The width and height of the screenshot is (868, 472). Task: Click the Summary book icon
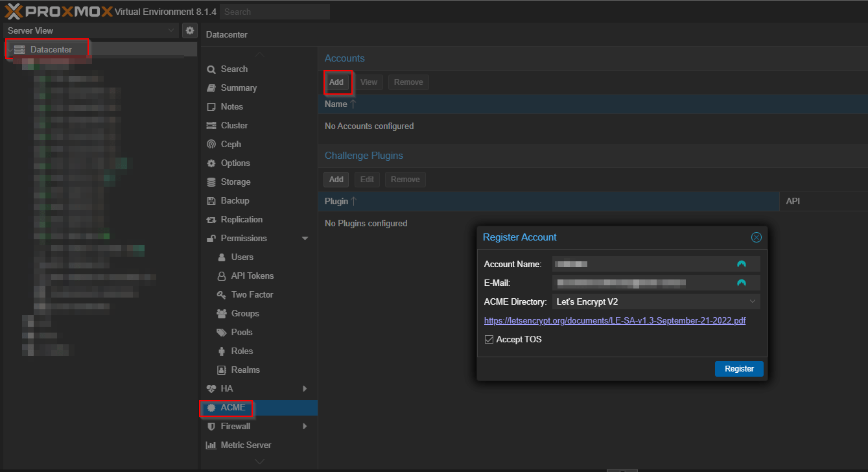click(x=211, y=88)
